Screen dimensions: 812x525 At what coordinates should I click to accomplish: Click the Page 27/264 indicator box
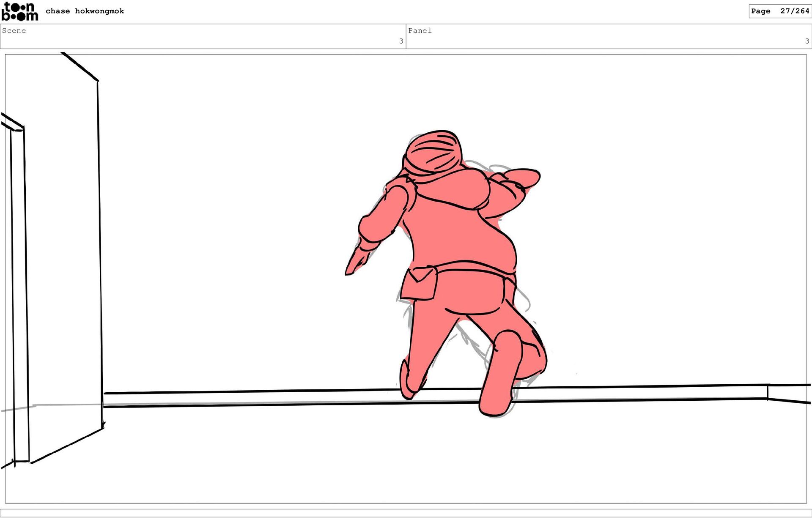[779, 11]
